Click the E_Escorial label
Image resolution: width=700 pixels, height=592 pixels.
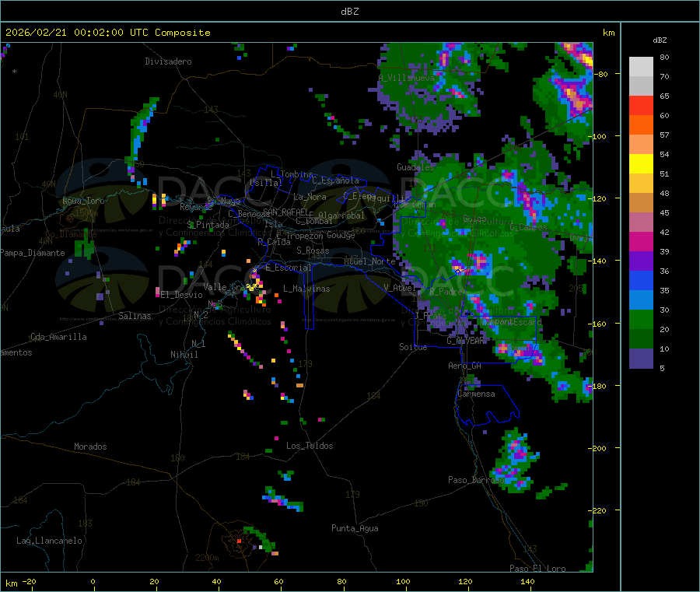tap(288, 268)
